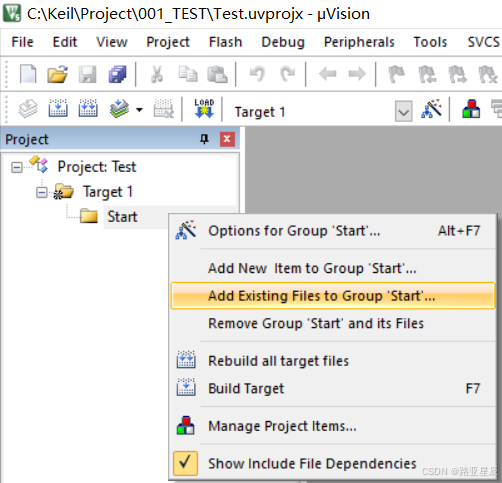Click the Cut scissors icon

click(157, 74)
